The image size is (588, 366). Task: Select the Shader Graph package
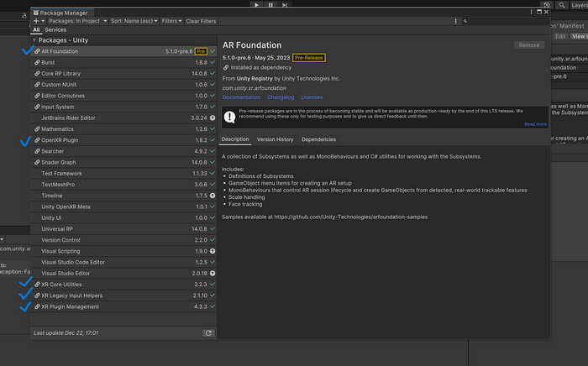point(123,162)
